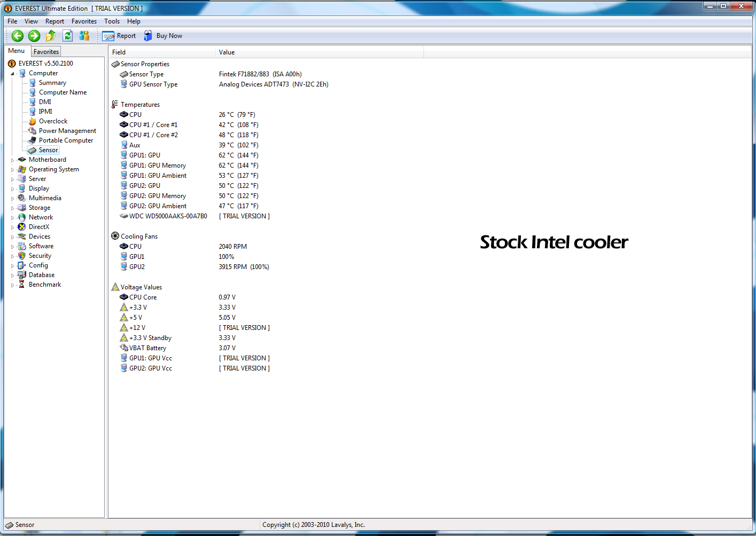This screenshot has height=536, width=756.
Task: Click the Field column header
Action: 162,52
